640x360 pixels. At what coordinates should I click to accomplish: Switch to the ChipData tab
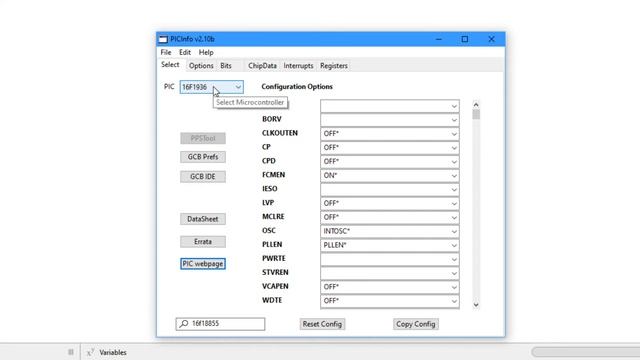262,66
